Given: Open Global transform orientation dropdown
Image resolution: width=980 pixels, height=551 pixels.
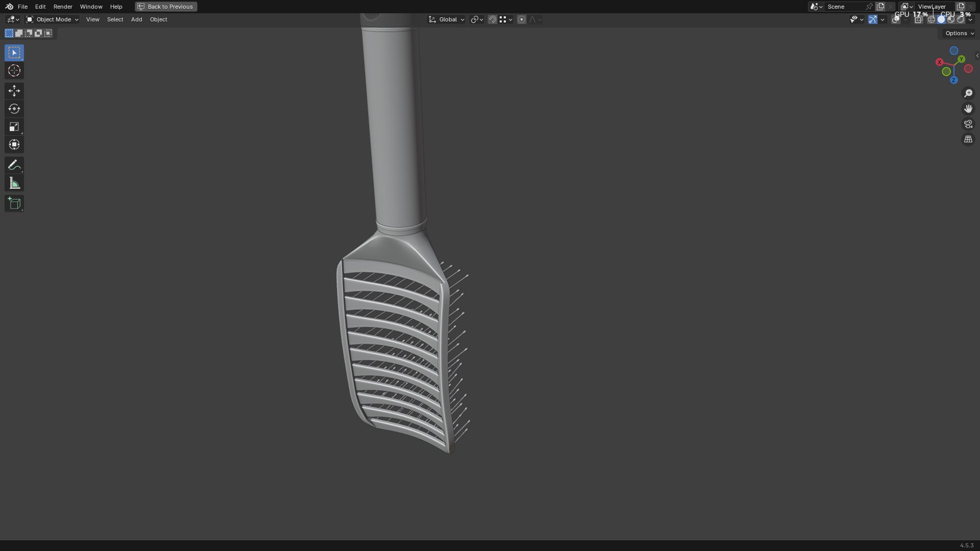Looking at the screenshot, I should [x=446, y=19].
